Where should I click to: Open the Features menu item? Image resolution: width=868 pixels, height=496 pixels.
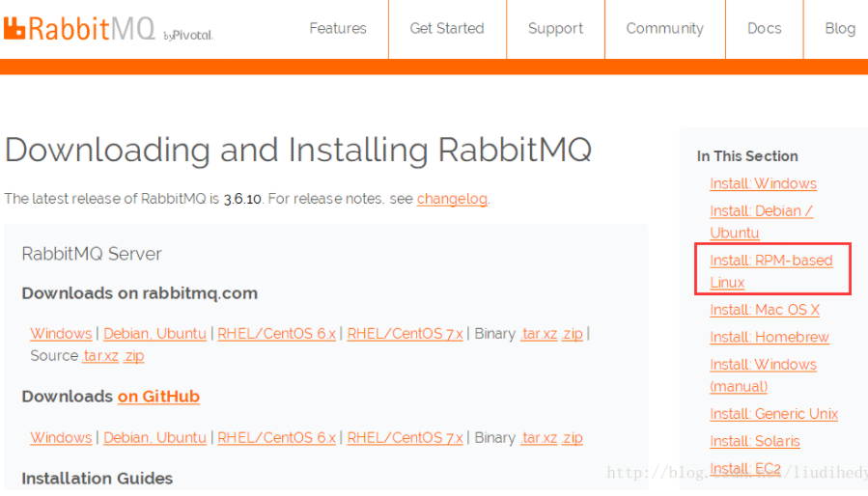tap(337, 29)
